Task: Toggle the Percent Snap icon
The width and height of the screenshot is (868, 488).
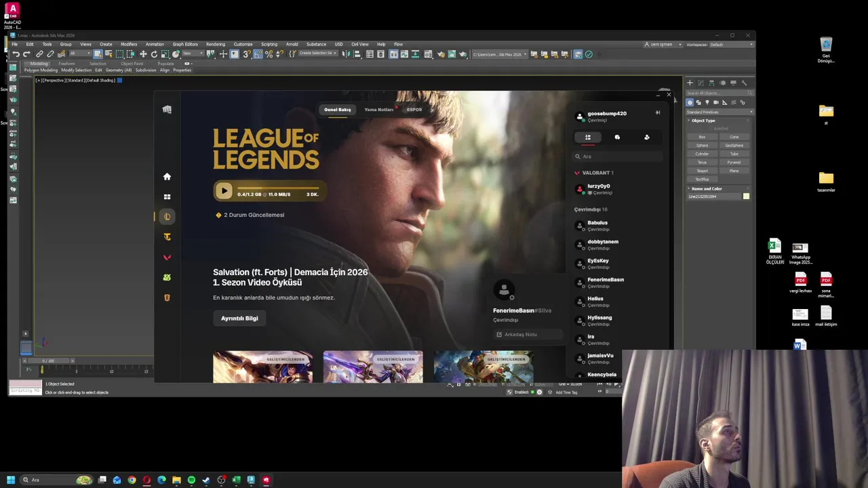Action: click(269, 54)
